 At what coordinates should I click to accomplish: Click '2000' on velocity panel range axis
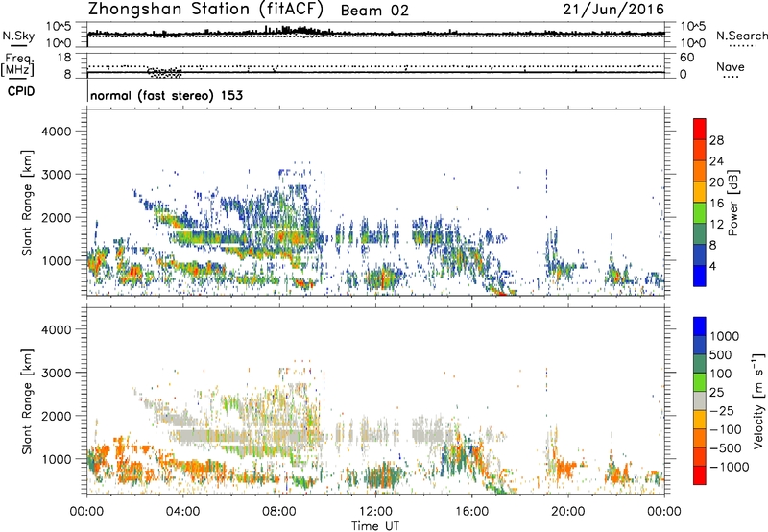tap(56, 416)
